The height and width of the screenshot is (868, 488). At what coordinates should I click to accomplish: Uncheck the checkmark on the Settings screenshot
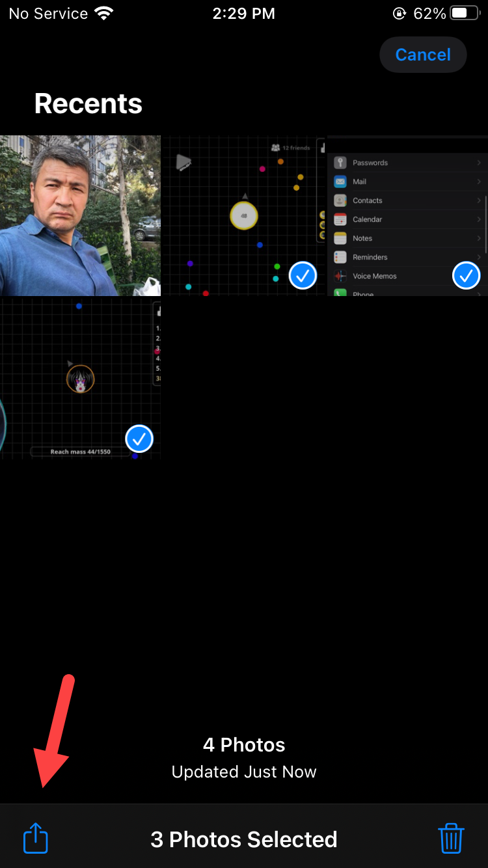[466, 276]
